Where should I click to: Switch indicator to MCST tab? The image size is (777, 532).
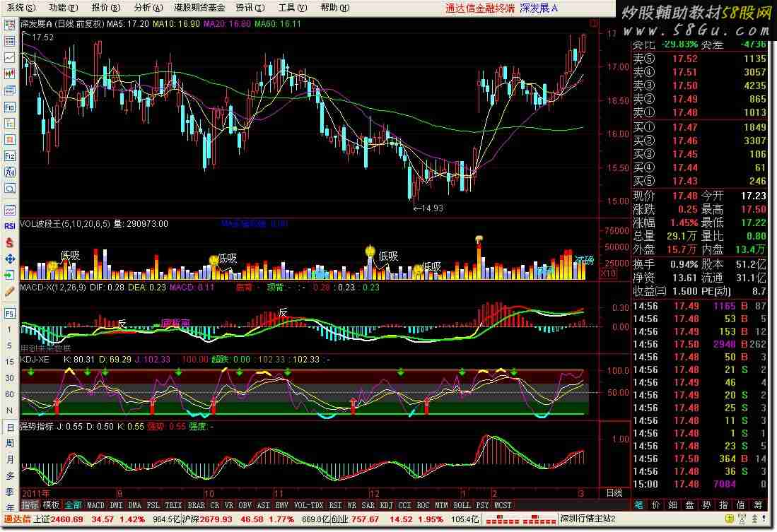[503, 505]
